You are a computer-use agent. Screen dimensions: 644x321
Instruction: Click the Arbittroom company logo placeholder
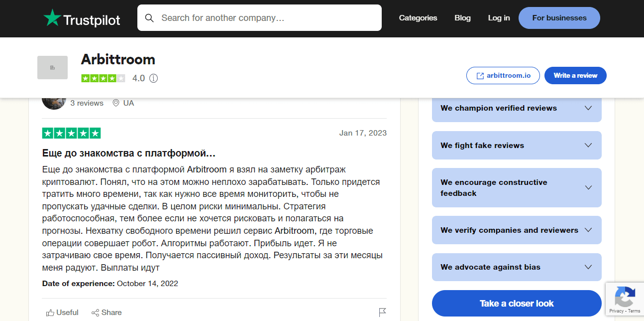[x=52, y=67]
